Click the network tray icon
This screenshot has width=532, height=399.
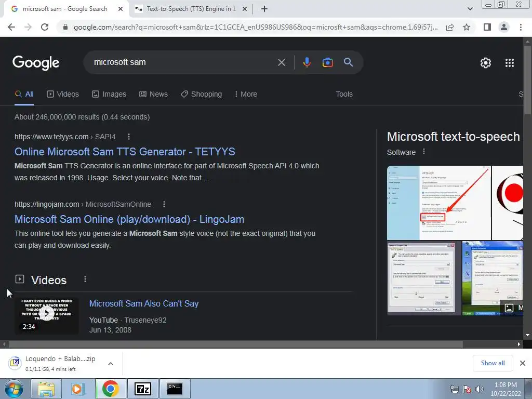[x=454, y=389]
